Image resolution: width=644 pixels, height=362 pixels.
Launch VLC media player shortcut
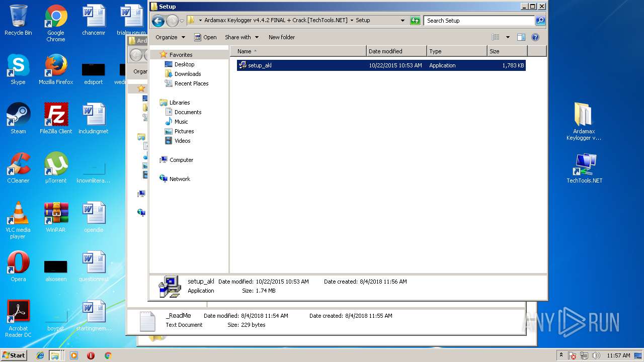[18, 220]
